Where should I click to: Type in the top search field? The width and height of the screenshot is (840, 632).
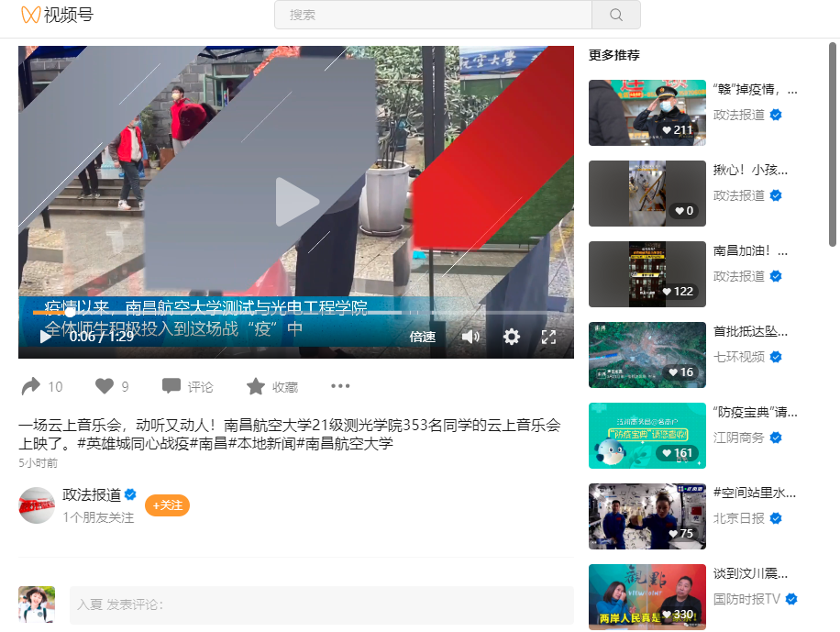point(433,15)
